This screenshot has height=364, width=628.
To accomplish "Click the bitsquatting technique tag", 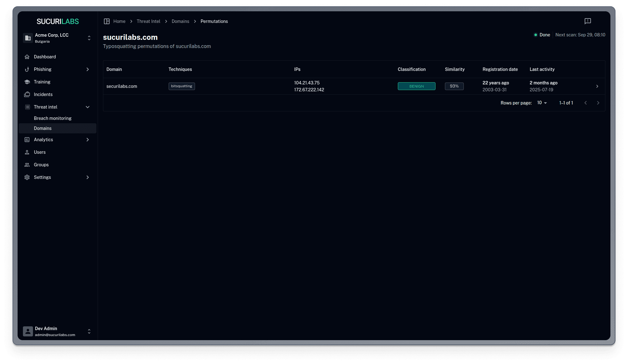I will (182, 86).
